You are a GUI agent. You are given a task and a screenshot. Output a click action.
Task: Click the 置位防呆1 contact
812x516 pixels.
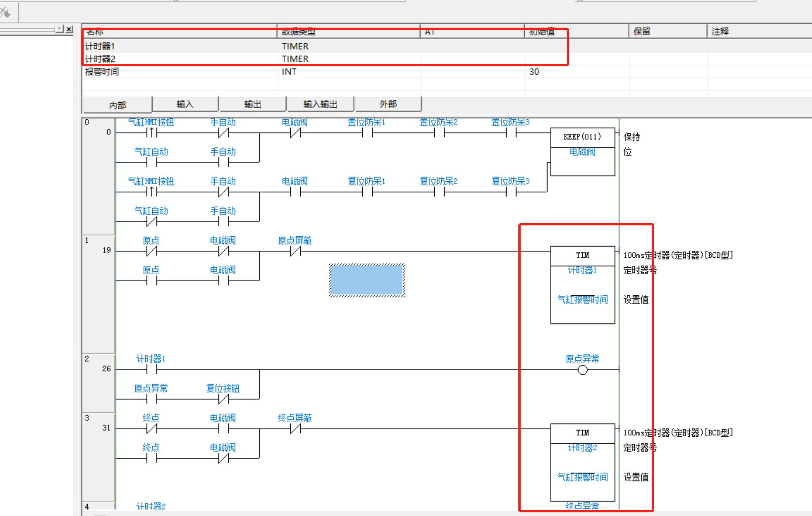pyautogui.click(x=367, y=133)
